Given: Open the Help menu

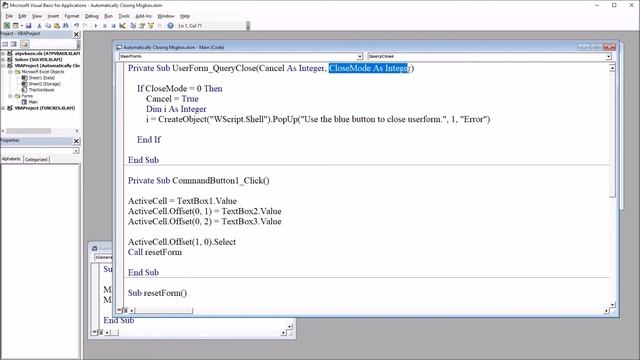Looking at the screenshot, I should tap(185, 16).
